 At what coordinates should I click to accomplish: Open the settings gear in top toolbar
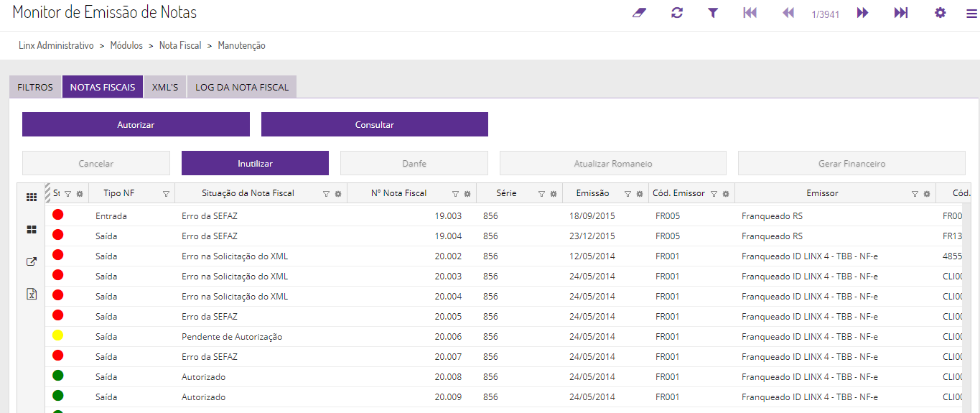point(940,13)
